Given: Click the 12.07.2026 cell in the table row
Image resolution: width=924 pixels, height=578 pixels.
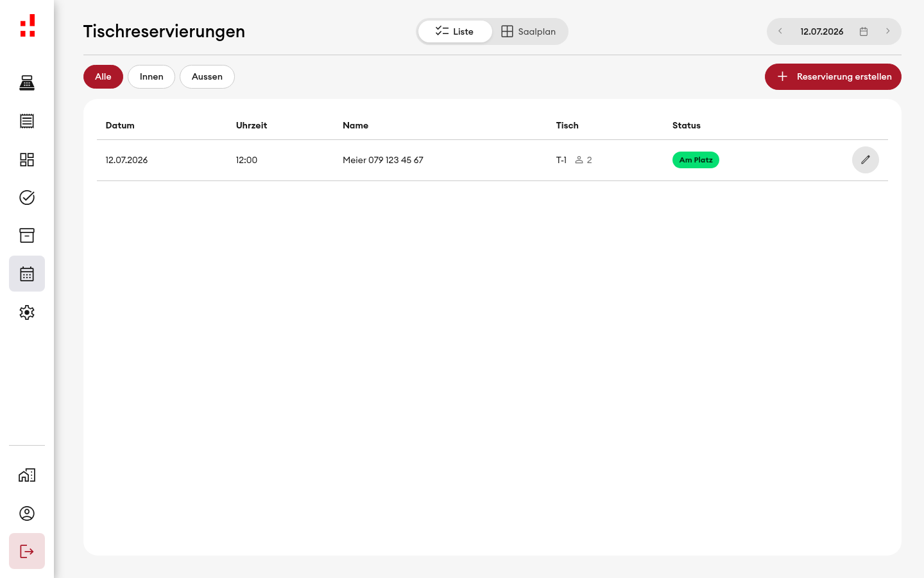Looking at the screenshot, I should (126, 160).
